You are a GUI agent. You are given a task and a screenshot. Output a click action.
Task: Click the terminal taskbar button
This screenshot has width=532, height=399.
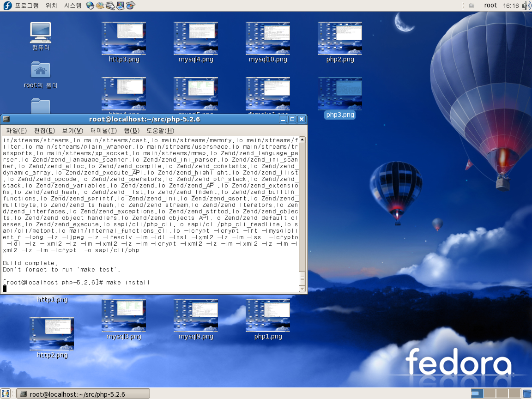83,394
